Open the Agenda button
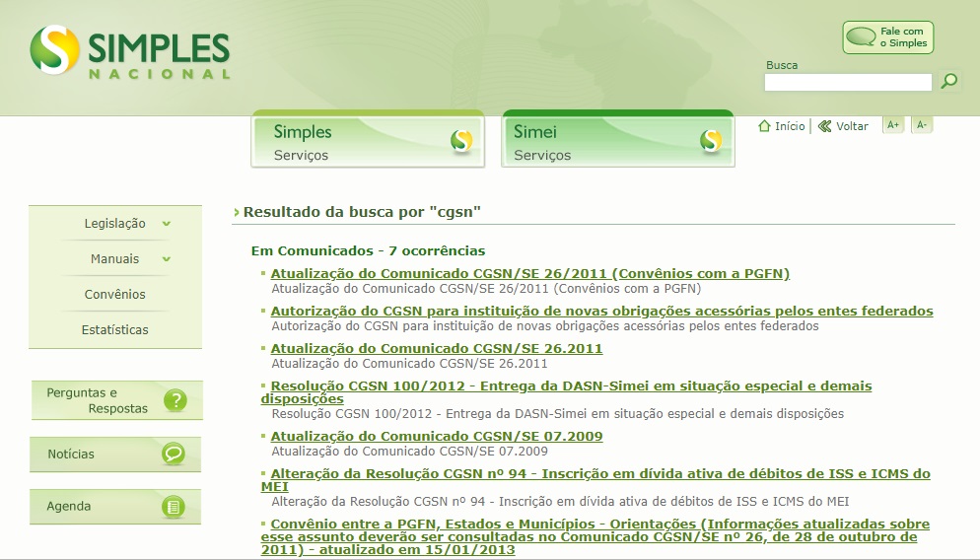 pos(115,506)
